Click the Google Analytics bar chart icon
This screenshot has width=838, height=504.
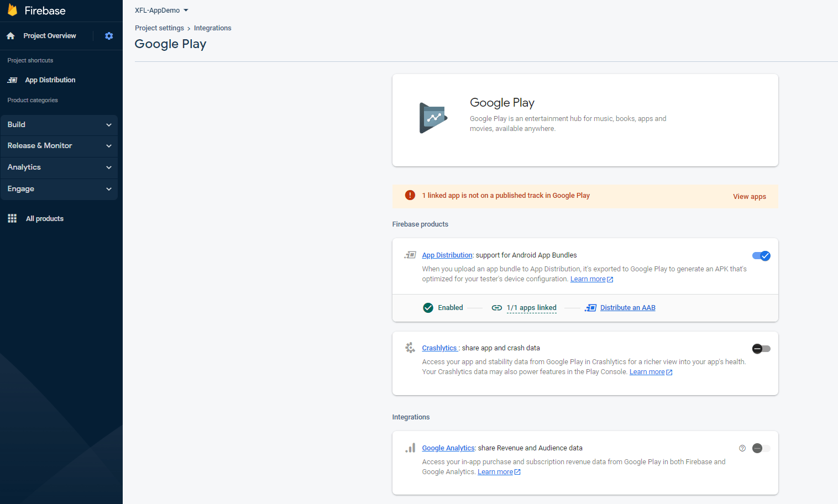[410, 448]
